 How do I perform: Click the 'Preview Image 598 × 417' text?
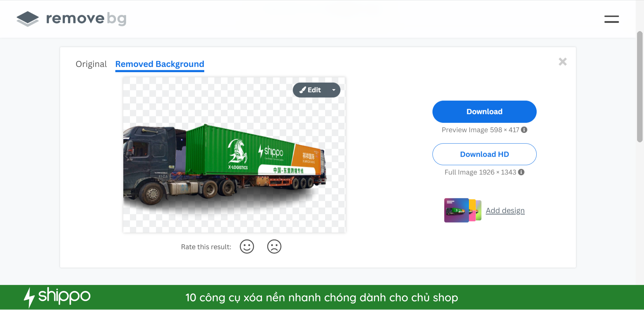tap(480, 130)
